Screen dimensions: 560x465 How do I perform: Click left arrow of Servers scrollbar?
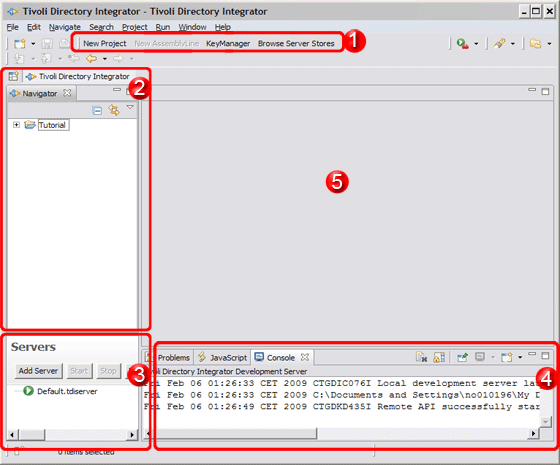pos(12,435)
